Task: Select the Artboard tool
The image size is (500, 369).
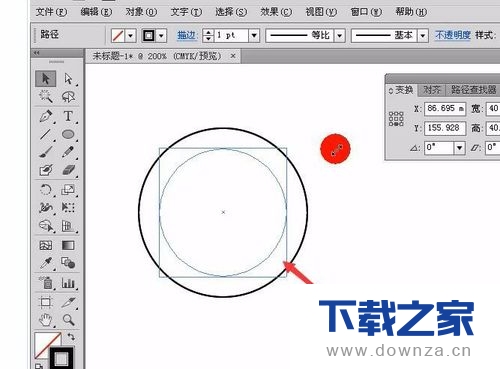Action: coord(46,302)
